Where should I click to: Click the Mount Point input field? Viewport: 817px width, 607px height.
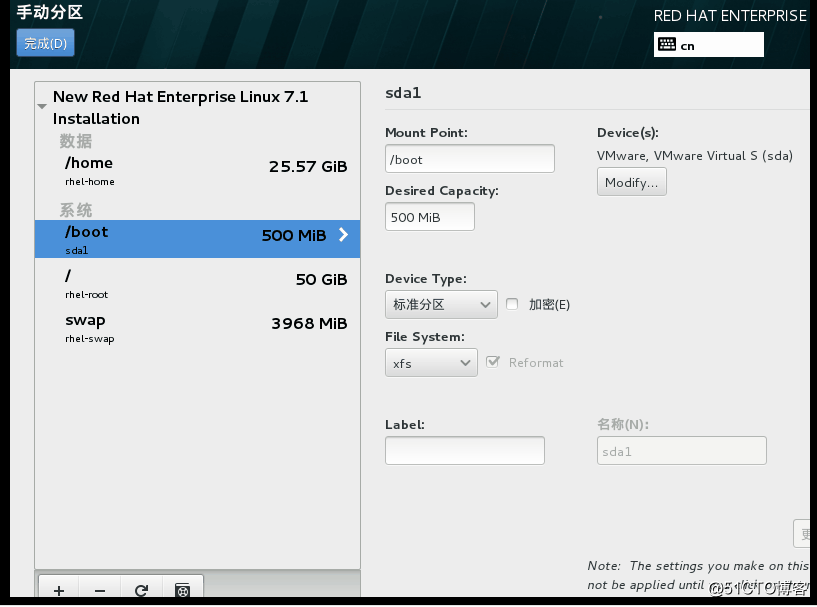[470, 159]
